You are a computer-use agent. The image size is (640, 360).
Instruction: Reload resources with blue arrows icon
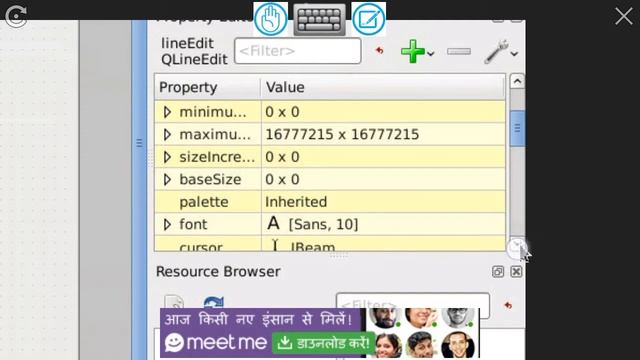coord(213,302)
